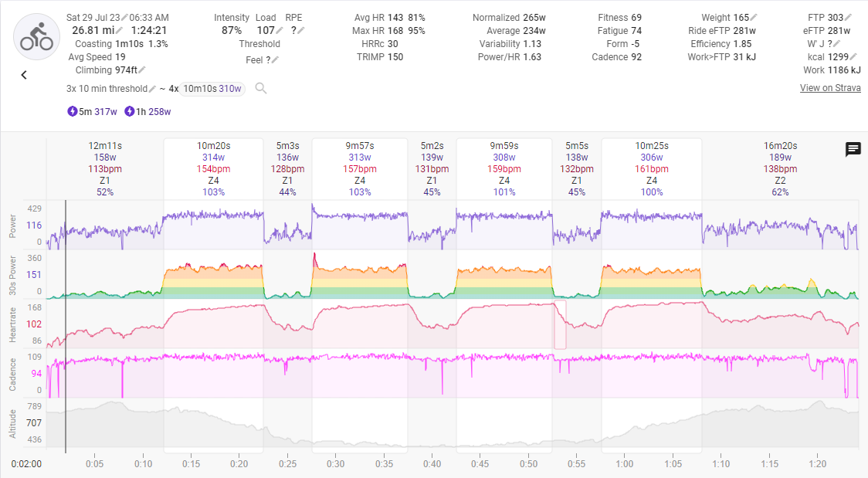Click the 0:30 mark on time axis
Image resolution: width=868 pixels, height=478 pixels.
(335, 463)
